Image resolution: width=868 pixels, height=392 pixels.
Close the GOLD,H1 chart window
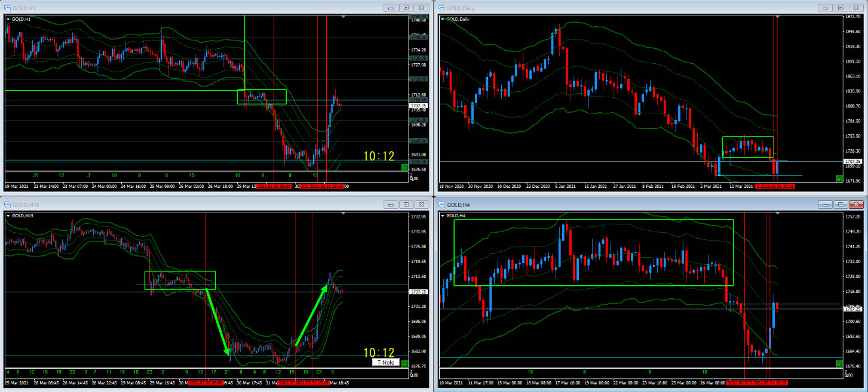click(422, 8)
